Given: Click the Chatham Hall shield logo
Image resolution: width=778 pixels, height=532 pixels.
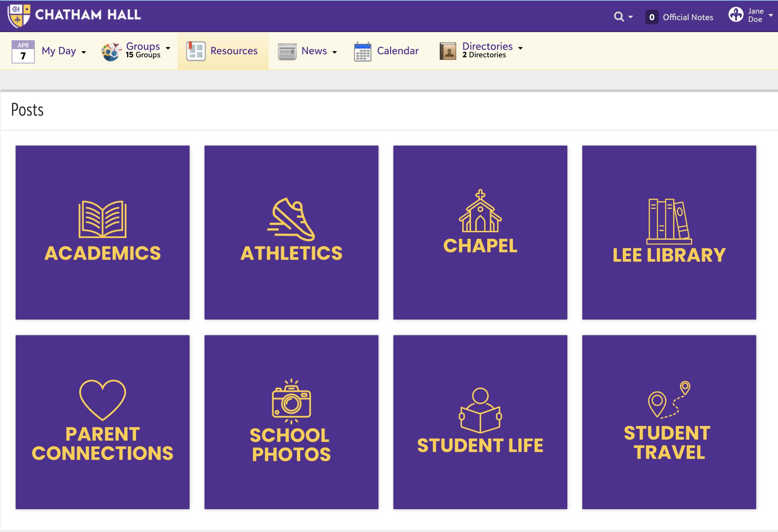Looking at the screenshot, I should click(19, 16).
